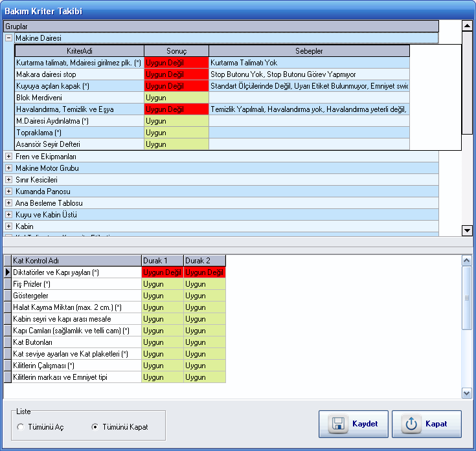Click Uygun Değil result for Makara dairesi stop

(x=176, y=74)
